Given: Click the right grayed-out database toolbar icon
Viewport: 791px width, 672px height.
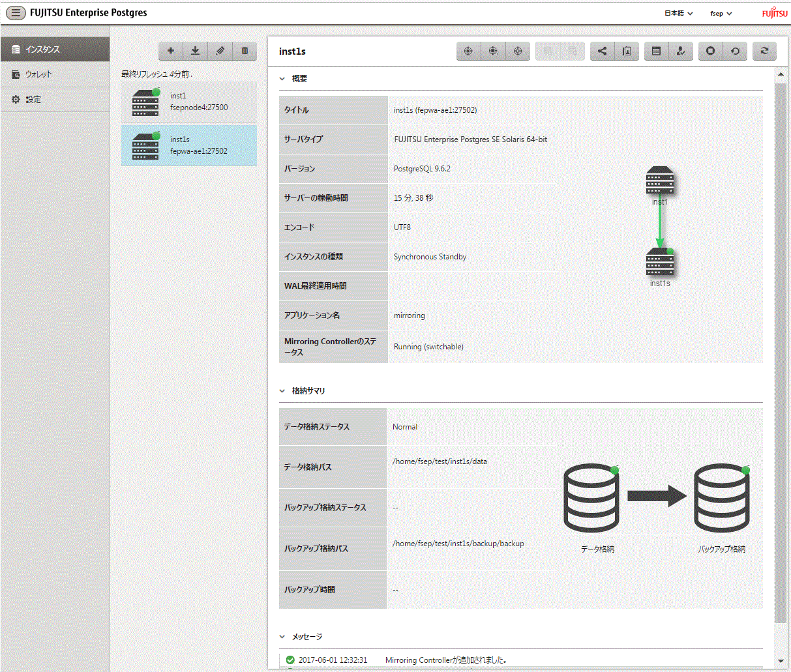Looking at the screenshot, I should (573, 51).
